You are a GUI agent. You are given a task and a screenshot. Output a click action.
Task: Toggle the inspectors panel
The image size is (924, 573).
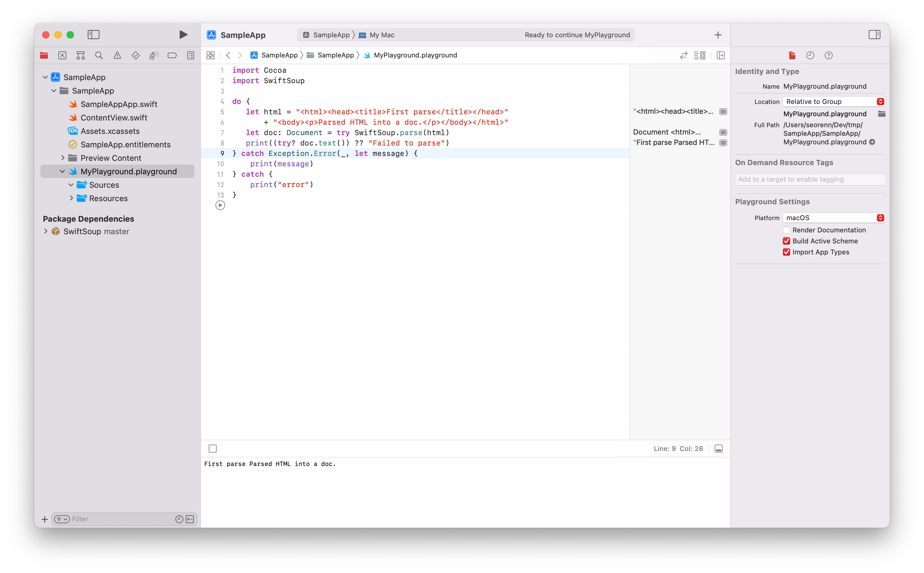875,35
